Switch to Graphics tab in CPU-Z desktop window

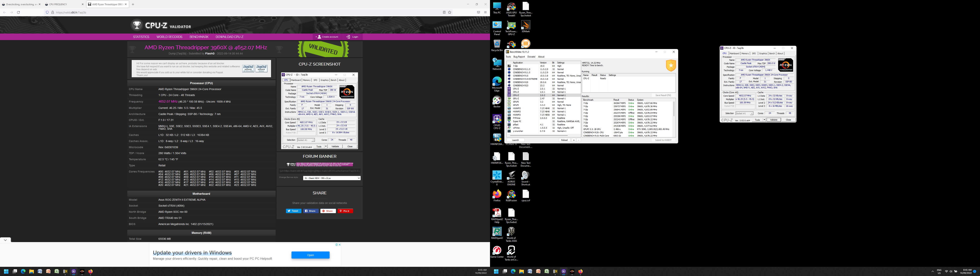tap(763, 53)
